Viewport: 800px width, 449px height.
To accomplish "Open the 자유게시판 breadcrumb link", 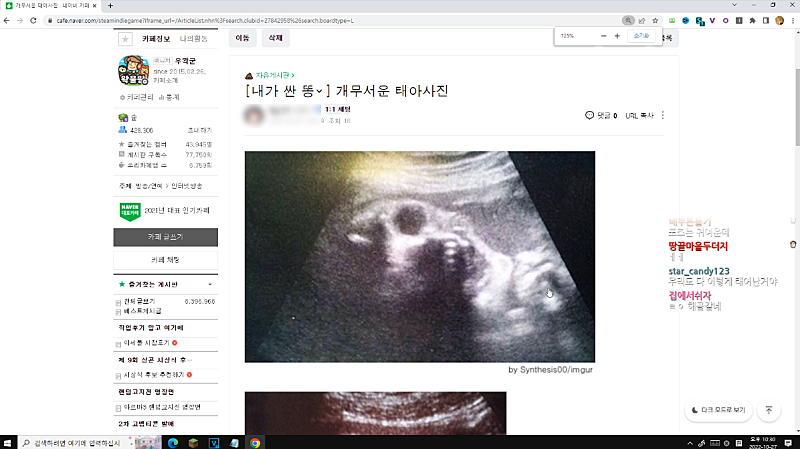I will click(274, 75).
